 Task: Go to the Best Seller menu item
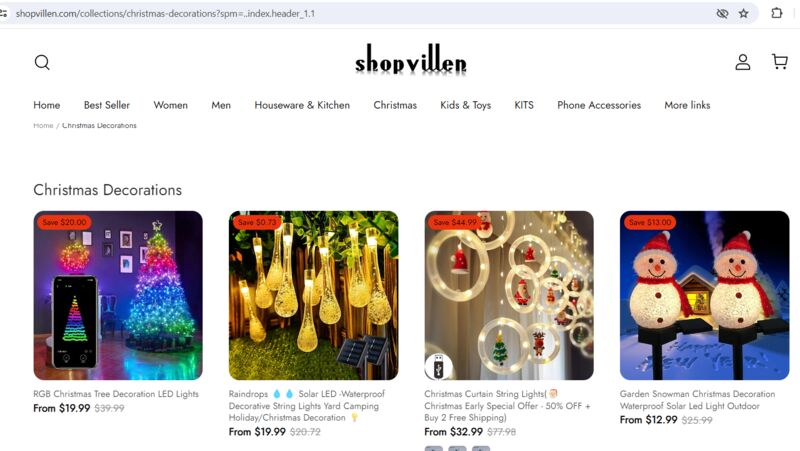(x=107, y=105)
